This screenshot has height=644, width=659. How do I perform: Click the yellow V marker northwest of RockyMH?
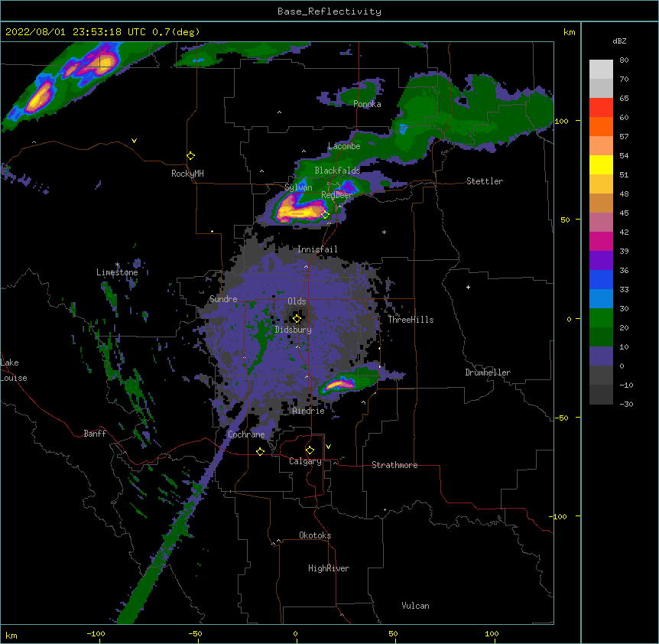[134, 141]
